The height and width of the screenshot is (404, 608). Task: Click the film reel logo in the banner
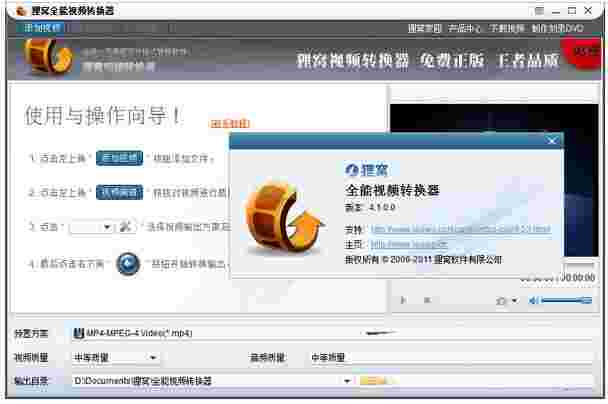[48, 57]
